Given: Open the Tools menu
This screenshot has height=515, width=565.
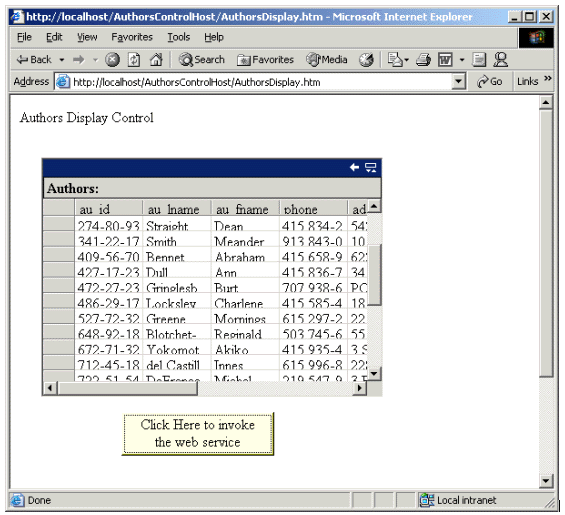Looking at the screenshot, I should [x=178, y=37].
